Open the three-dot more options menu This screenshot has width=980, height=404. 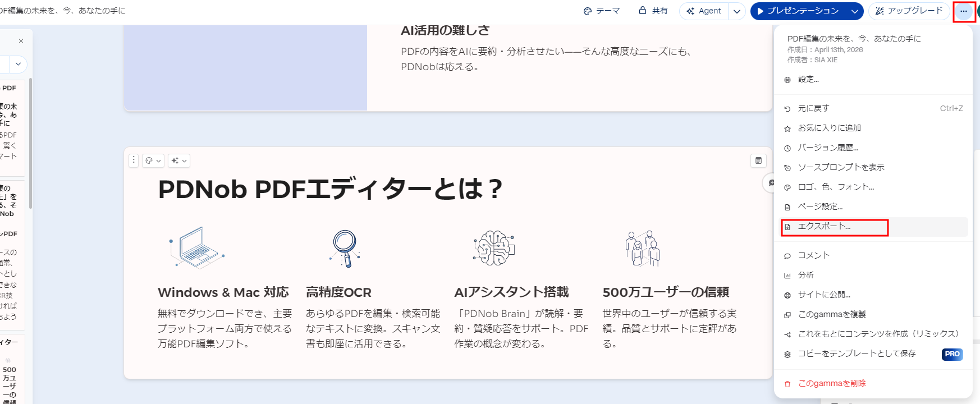tap(963, 11)
